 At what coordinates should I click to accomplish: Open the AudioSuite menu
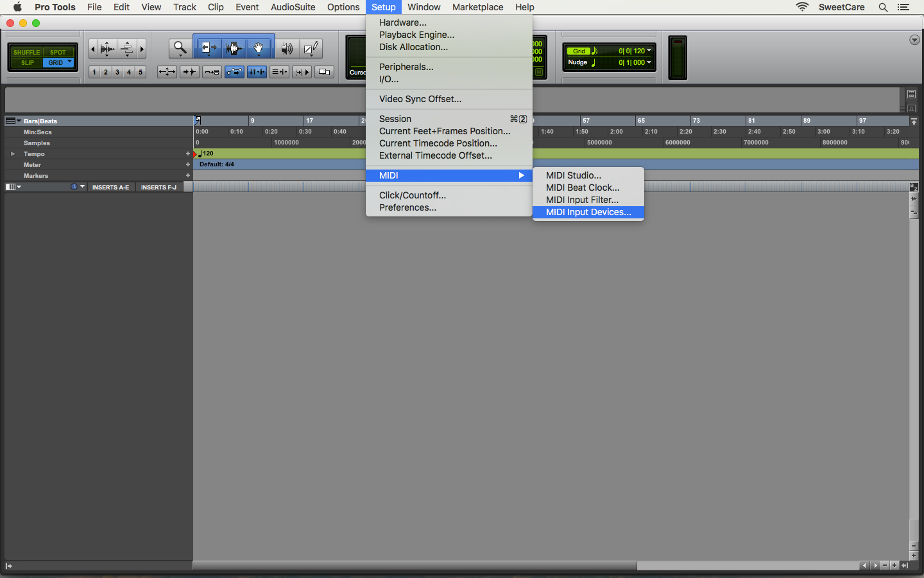[x=293, y=7]
